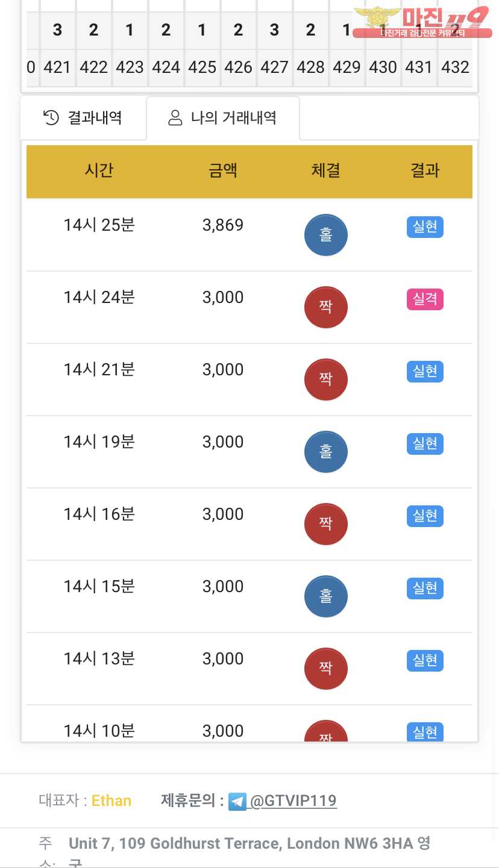Click the blue 홀 circle at 14시 19분

pos(325,452)
